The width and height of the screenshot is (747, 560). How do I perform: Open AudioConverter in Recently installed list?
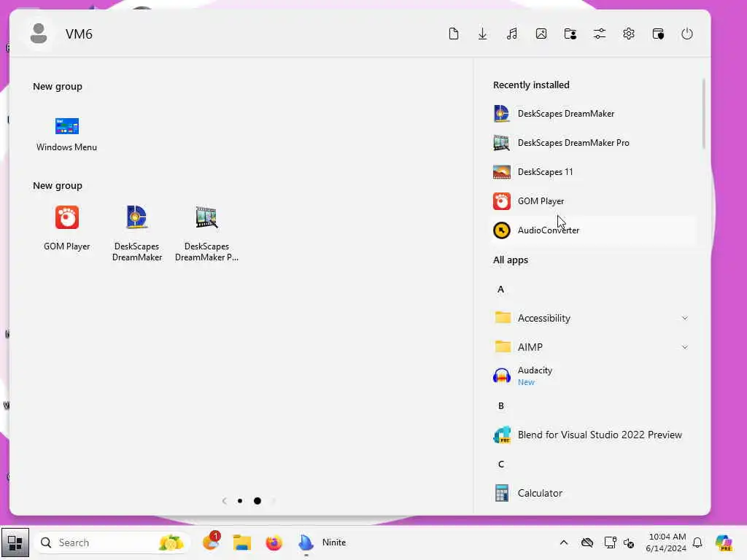593,230
